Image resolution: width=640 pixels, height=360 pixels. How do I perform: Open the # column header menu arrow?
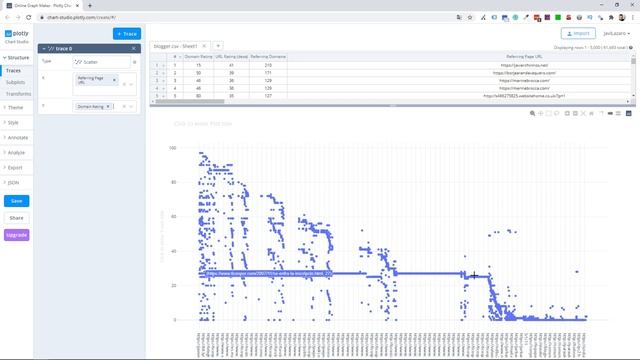click(180, 57)
